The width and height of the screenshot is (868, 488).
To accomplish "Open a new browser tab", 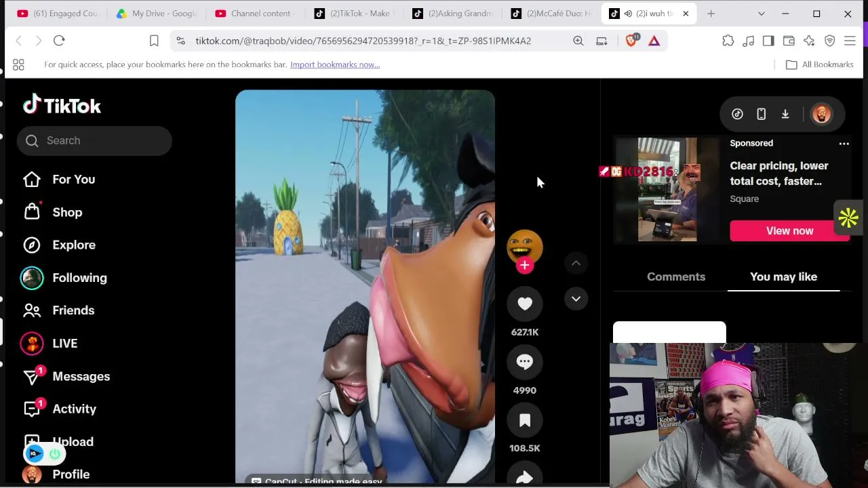I will click(x=711, y=14).
